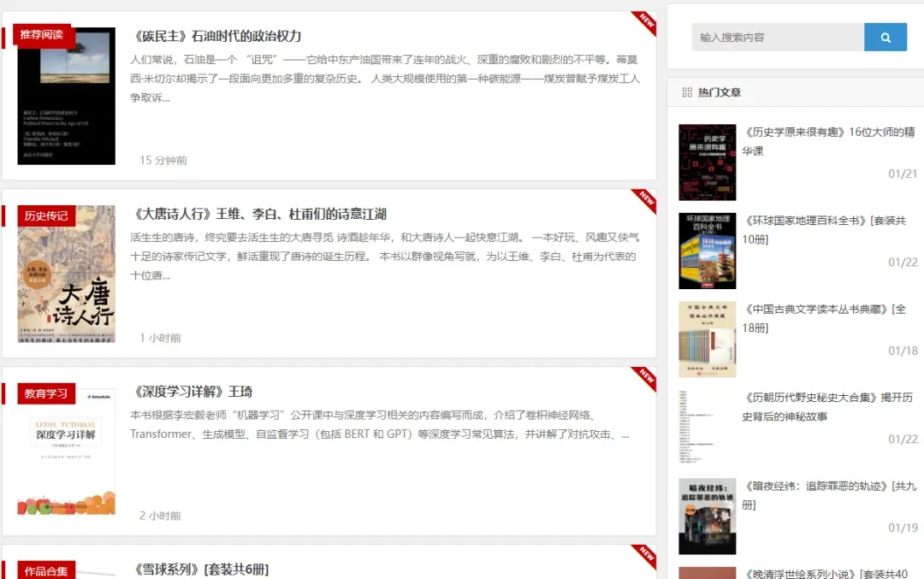Click the grid icon beside 热门文章
This screenshot has width=924, height=579.
(687, 92)
